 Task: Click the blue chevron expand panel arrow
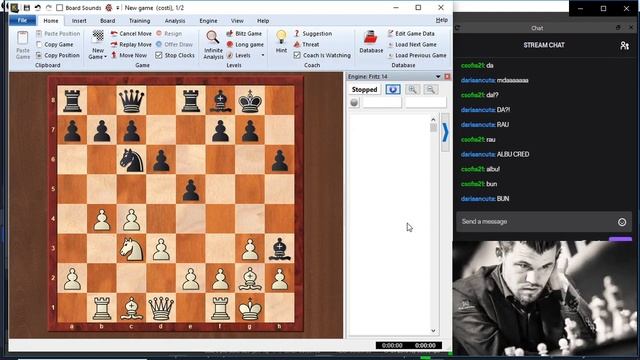(x=445, y=132)
